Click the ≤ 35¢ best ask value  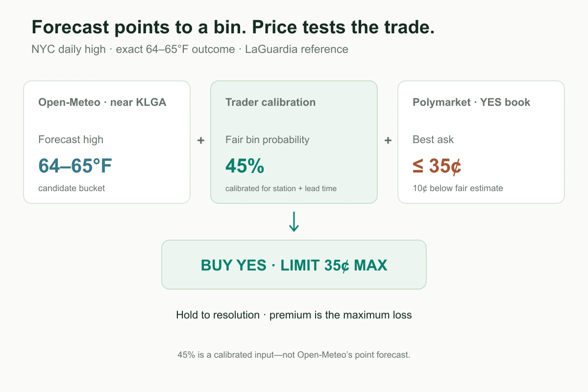(x=437, y=167)
